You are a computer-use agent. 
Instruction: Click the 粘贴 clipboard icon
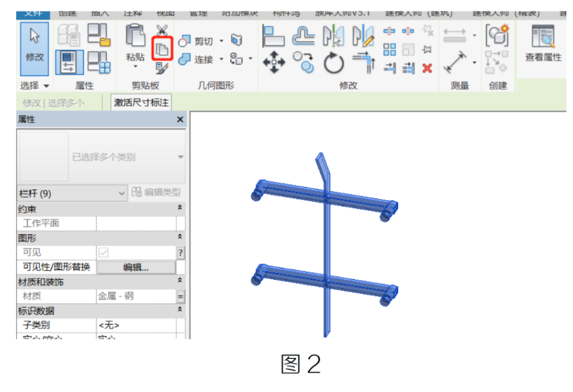click(135, 36)
